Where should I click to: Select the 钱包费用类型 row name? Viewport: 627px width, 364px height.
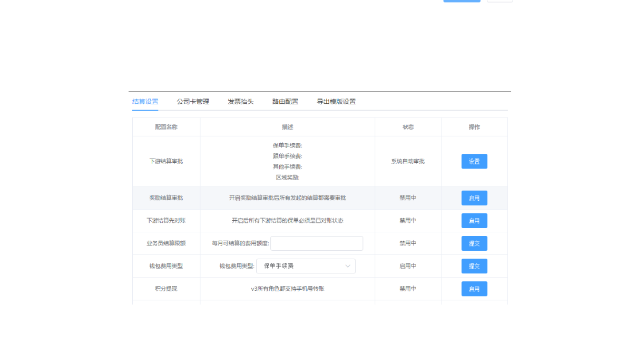coord(166,266)
